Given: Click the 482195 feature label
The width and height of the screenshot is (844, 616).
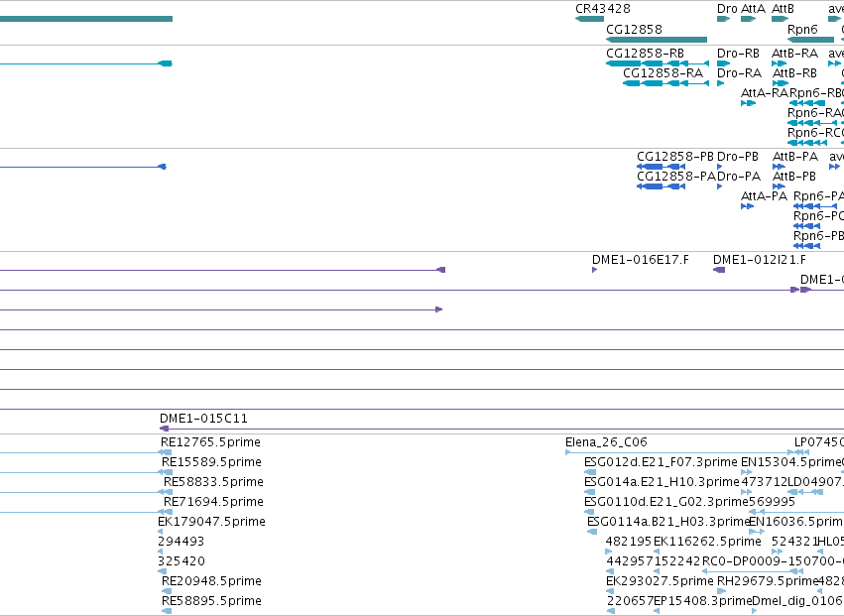Looking at the screenshot, I should click(x=629, y=542).
